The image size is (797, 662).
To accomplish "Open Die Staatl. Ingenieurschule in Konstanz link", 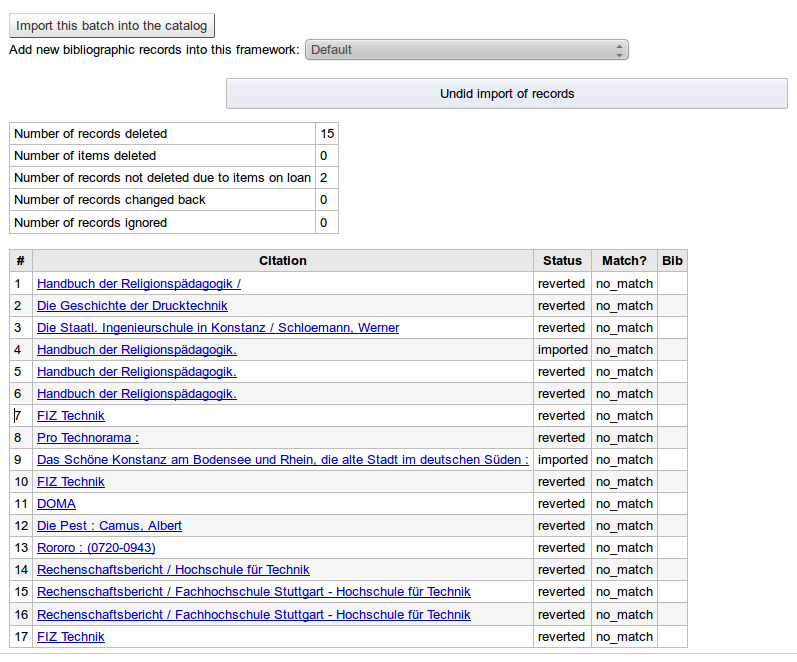I will (x=218, y=328).
